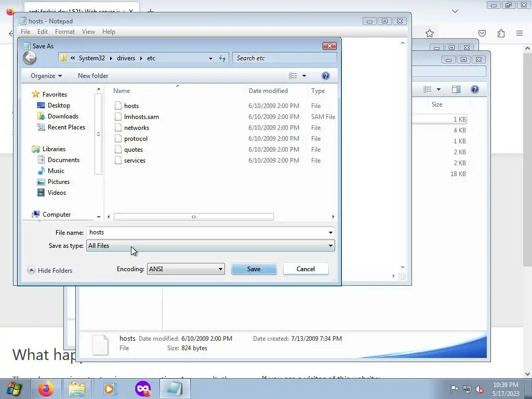The width and height of the screenshot is (532, 399).
Task: Click the Save button
Action: click(x=254, y=269)
